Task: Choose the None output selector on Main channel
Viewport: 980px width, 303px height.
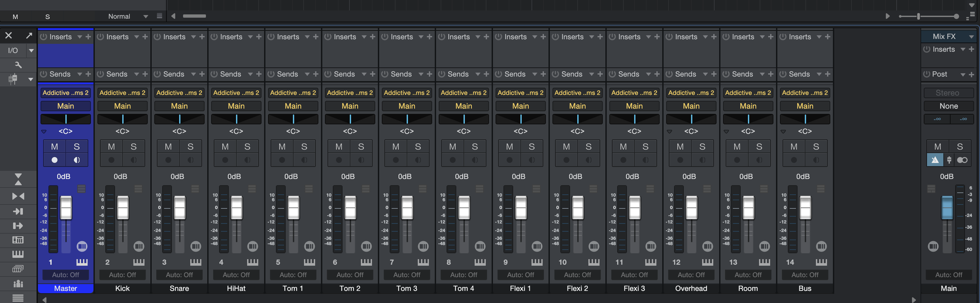Action: coord(949,106)
